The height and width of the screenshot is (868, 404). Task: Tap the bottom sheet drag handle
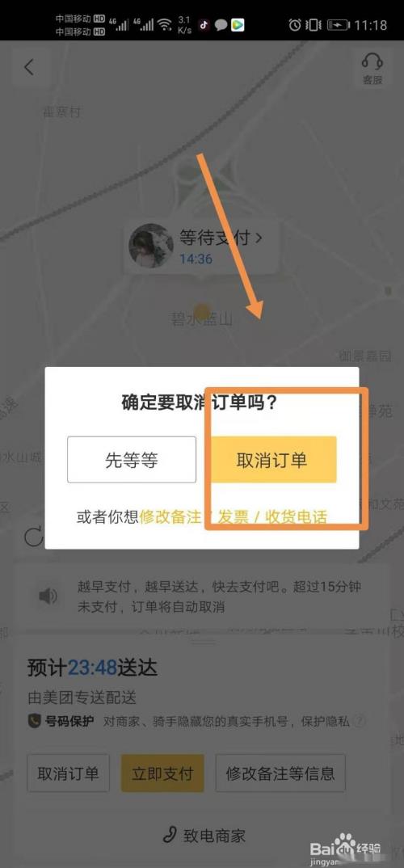click(x=202, y=643)
